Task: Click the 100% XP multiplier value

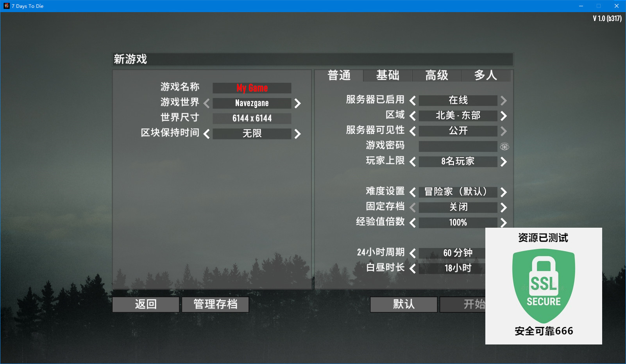Action: coord(458,222)
